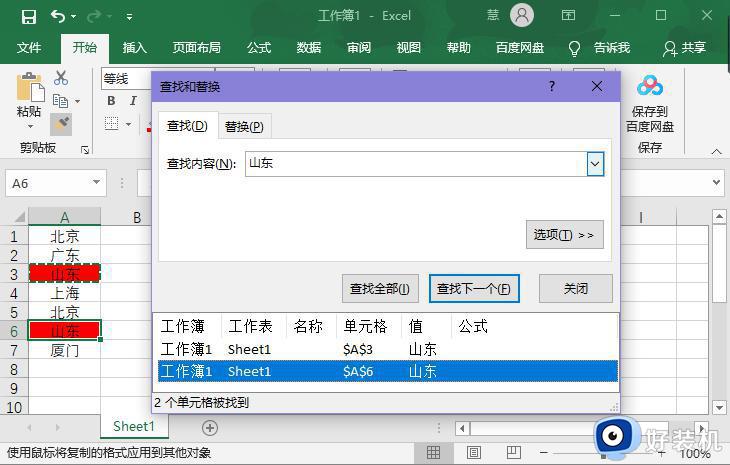Click the 共享 share button
This screenshot has height=465, width=730.
pyautogui.click(x=684, y=48)
